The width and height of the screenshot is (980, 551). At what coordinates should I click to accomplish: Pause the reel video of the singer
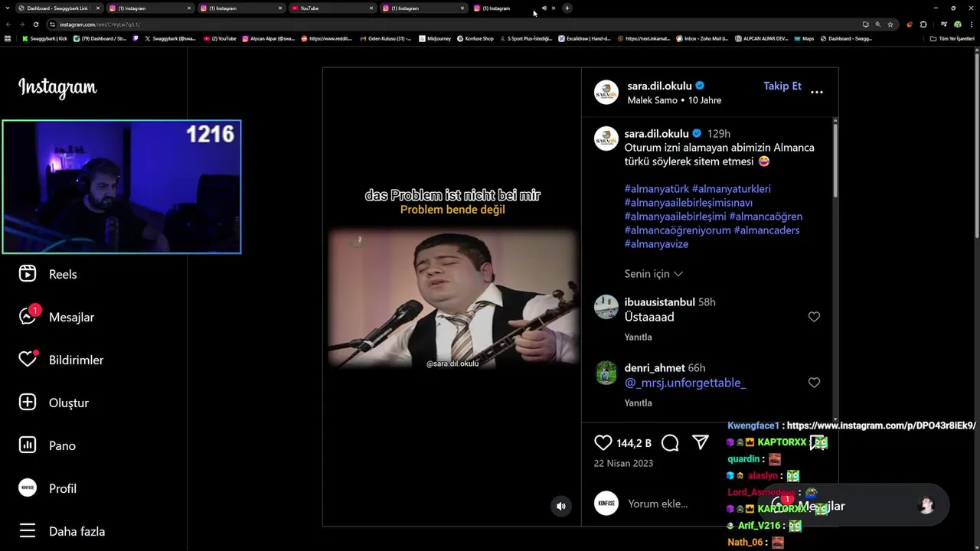(452, 298)
